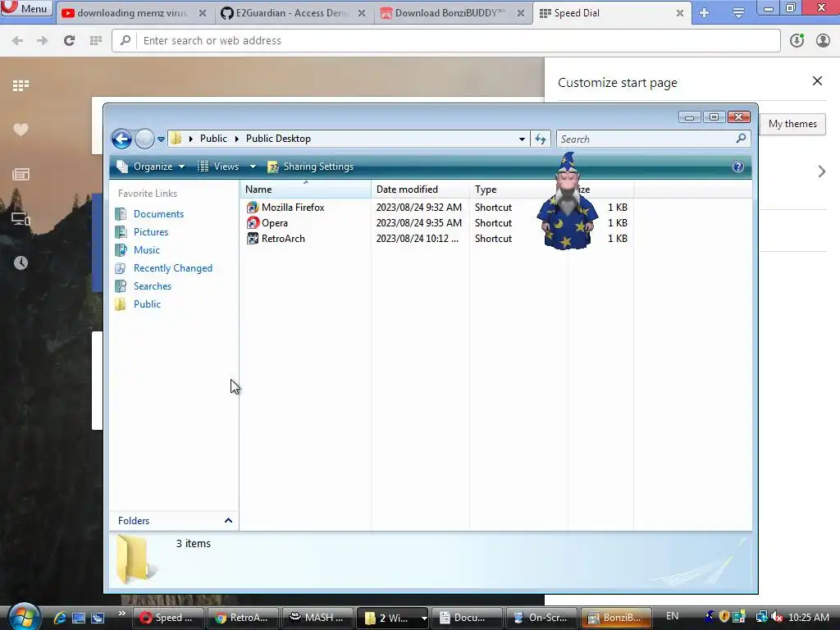Viewport: 840px width, 630px height.
Task: Open a new tab with plus button
Action: tap(704, 13)
